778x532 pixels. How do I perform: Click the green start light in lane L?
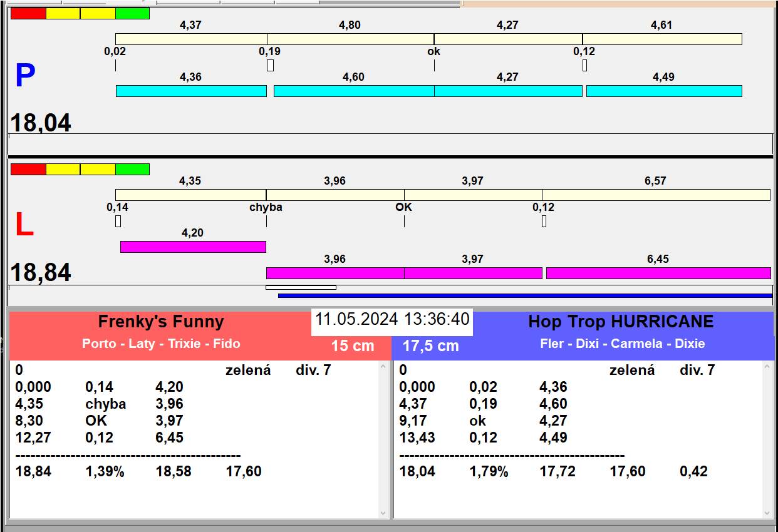tap(132, 170)
